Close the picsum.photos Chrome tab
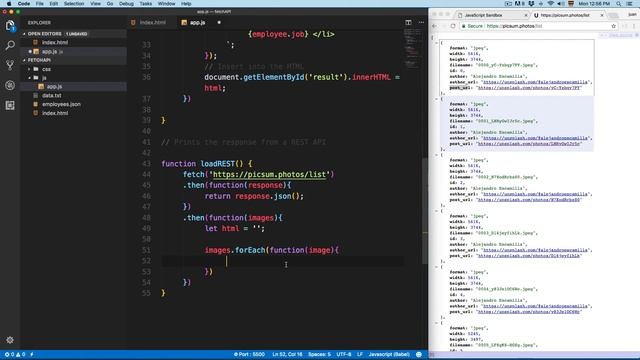 [x=602, y=15]
